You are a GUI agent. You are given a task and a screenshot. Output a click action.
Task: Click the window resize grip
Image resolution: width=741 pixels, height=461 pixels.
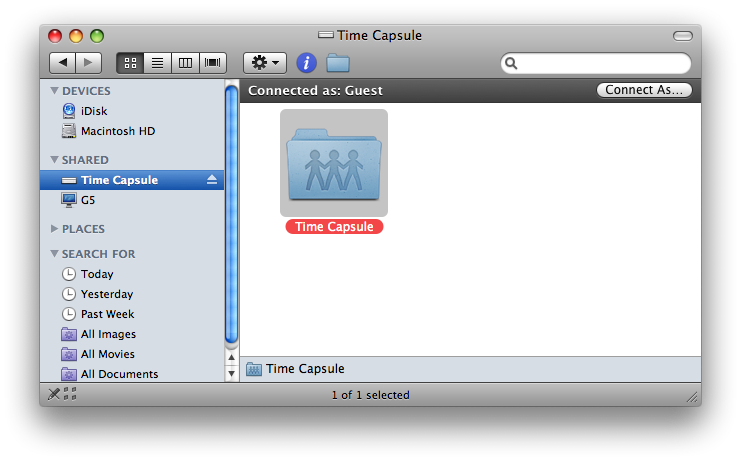[x=692, y=398]
